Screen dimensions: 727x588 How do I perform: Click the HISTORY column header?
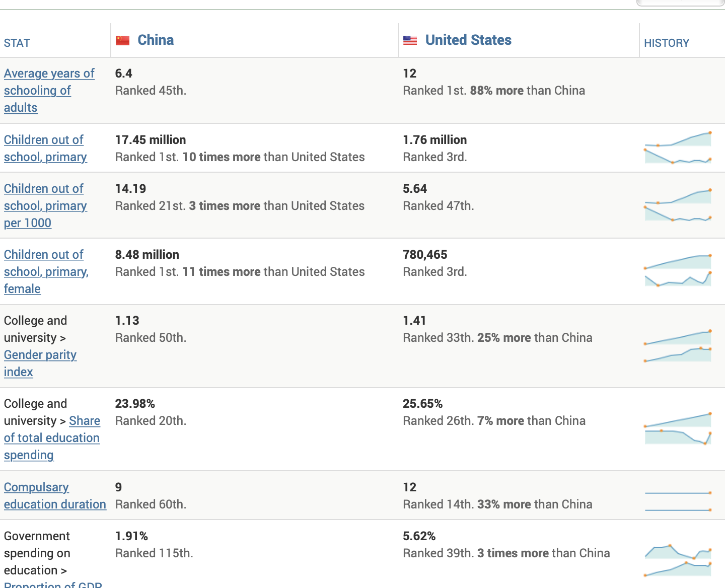pos(666,43)
